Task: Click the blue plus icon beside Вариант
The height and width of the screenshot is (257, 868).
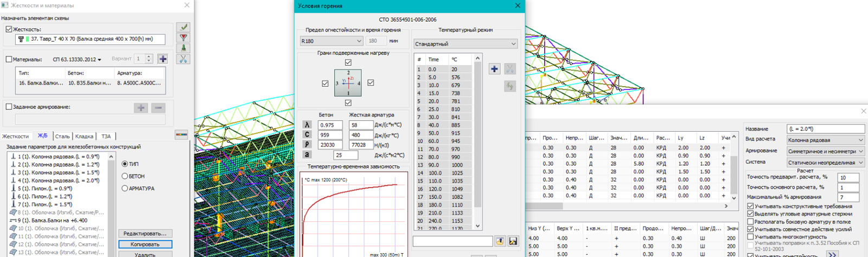Action: click(x=163, y=59)
